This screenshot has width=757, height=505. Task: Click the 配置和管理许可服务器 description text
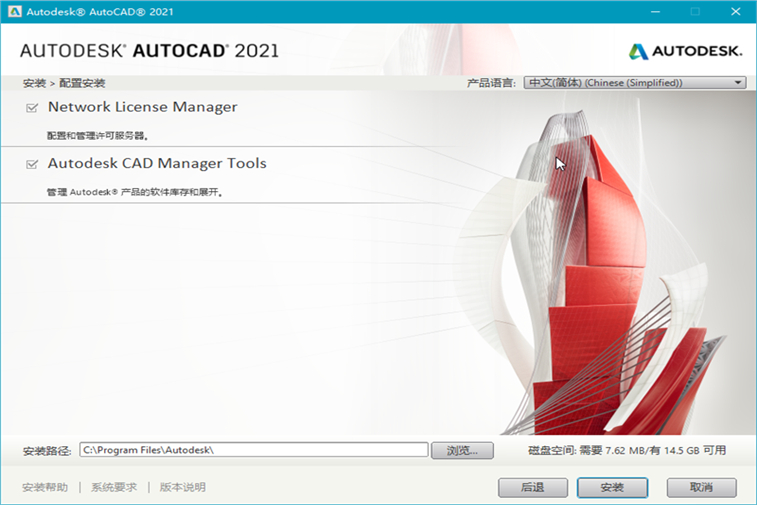[97, 136]
